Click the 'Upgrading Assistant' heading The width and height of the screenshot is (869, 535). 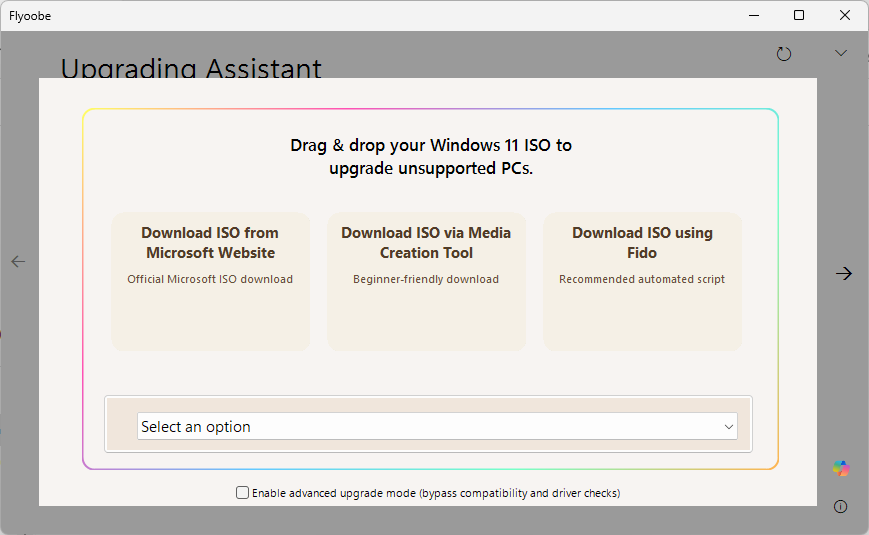click(191, 68)
